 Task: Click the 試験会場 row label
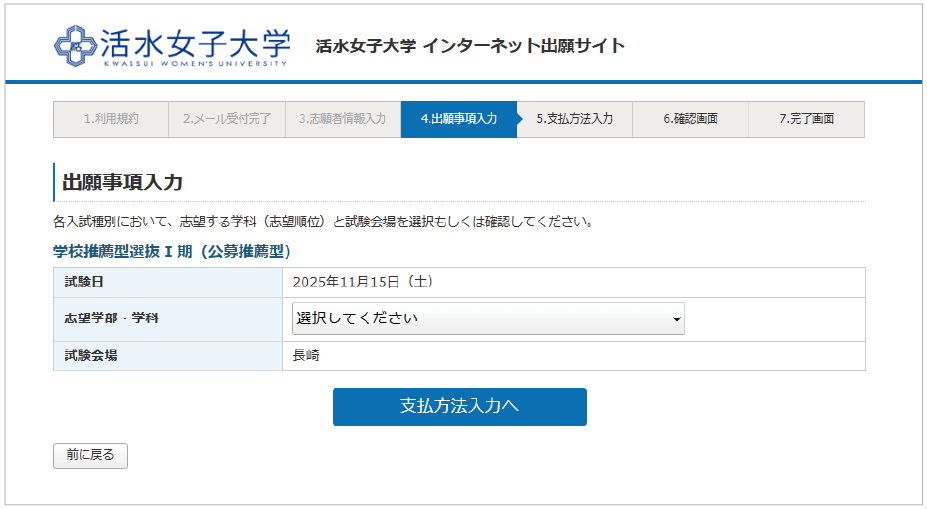[x=91, y=355]
